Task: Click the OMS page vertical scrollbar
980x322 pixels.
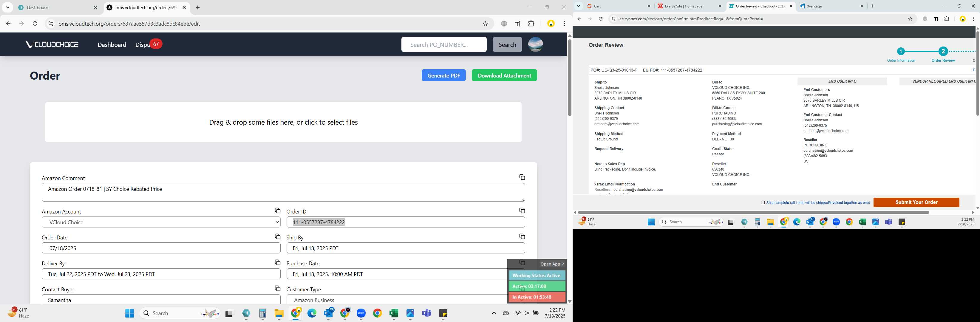Action: click(570, 78)
